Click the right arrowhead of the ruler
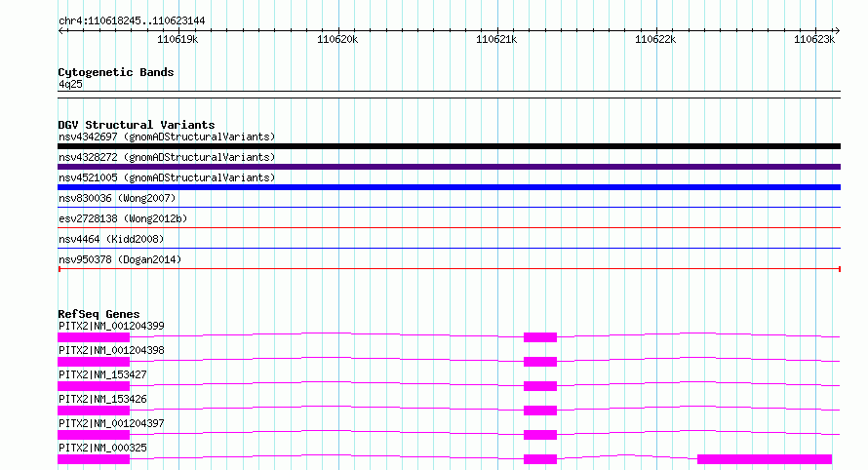This screenshot has height=470, width=868. [837, 31]
